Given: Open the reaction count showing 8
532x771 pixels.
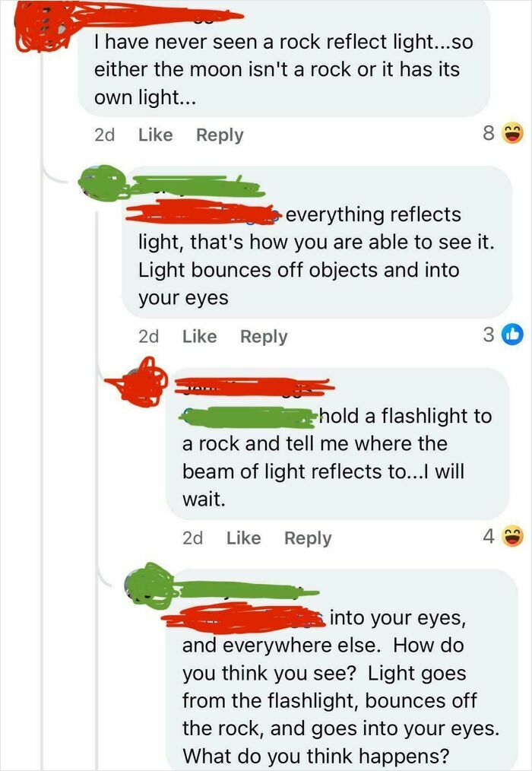Looking at the screenshot, I should [491, 134].
